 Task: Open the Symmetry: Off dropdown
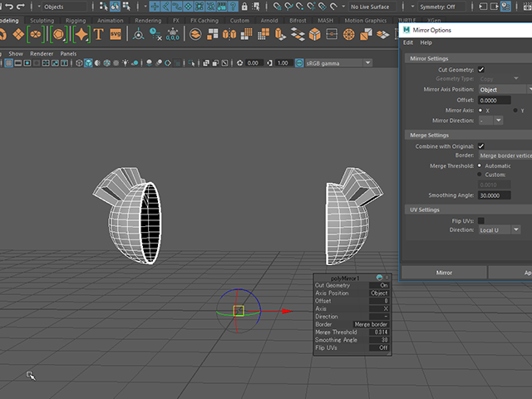441,7
